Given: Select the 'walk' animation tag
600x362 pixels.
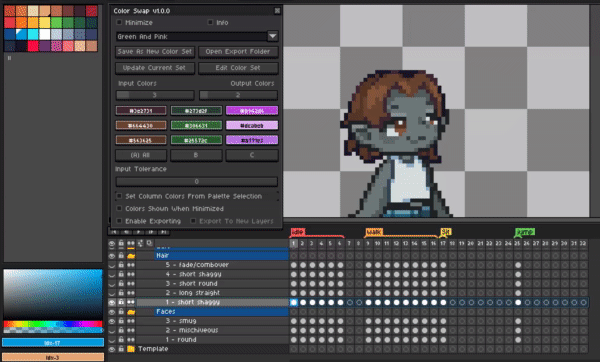Looking at the screenshot, I should point(374,232).
